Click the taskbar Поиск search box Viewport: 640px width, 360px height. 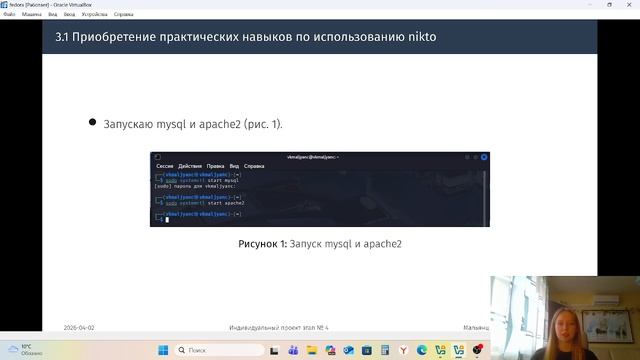pos(220,350)
